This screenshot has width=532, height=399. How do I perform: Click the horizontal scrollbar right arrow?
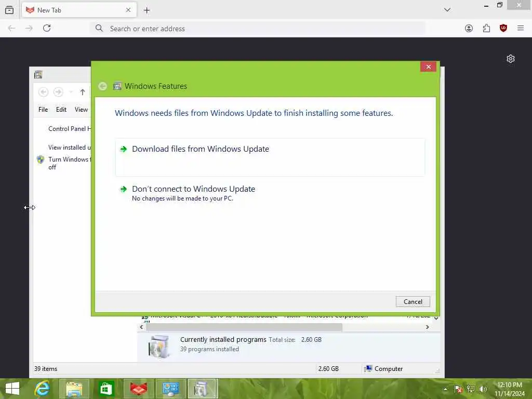(x=427, y=327)
